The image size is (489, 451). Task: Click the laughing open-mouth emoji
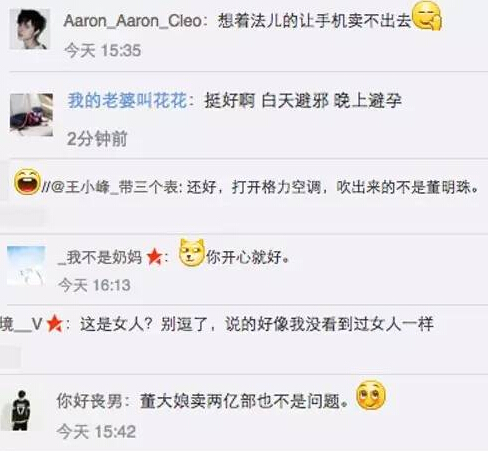coord(27,182)
